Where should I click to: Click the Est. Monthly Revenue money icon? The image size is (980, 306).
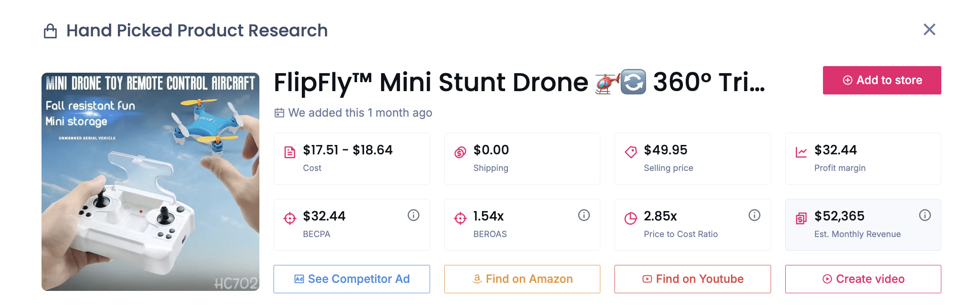pyautogui.click(x=800, y=217)
